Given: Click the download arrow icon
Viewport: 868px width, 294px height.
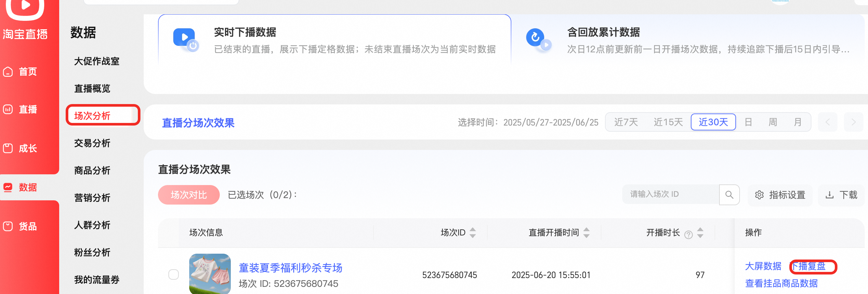Looking at the screenshot, I should pyautogui.click(x=829, y=195).
